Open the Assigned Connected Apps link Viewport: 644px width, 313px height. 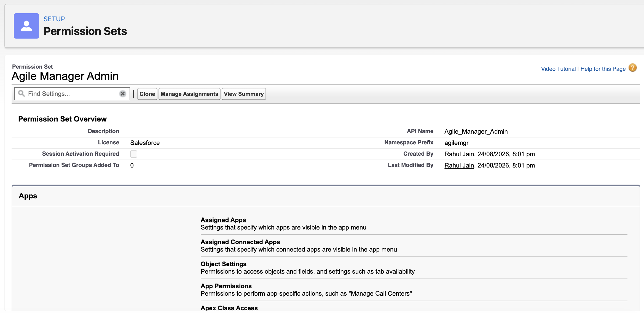point(240,242)
